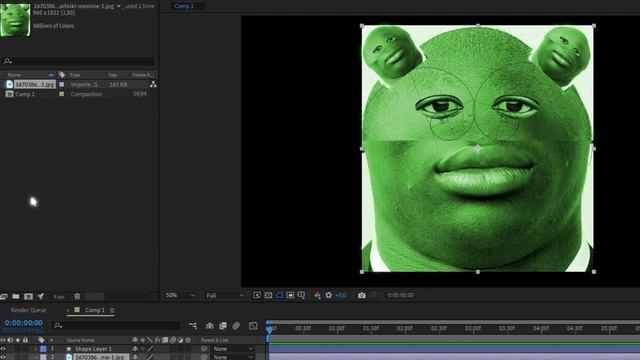
Task: Open Grid and Guide Options icon
Action: pos(301,295)
